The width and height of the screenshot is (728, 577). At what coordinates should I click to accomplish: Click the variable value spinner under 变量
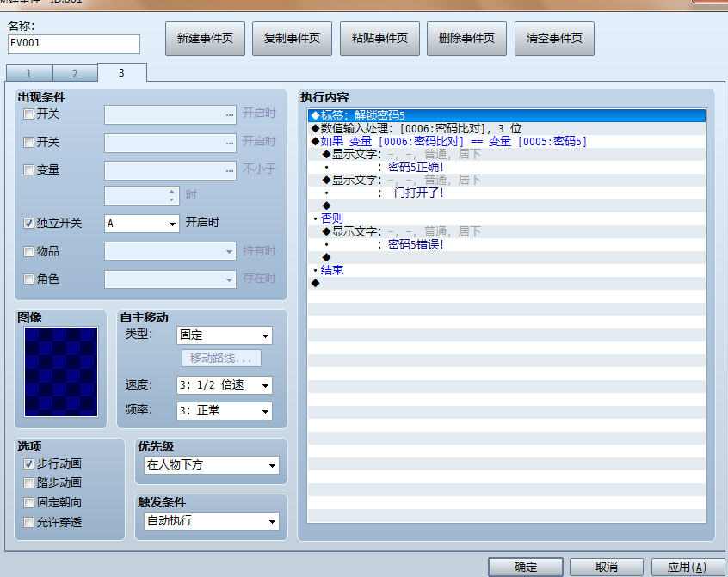click(142, 196)
